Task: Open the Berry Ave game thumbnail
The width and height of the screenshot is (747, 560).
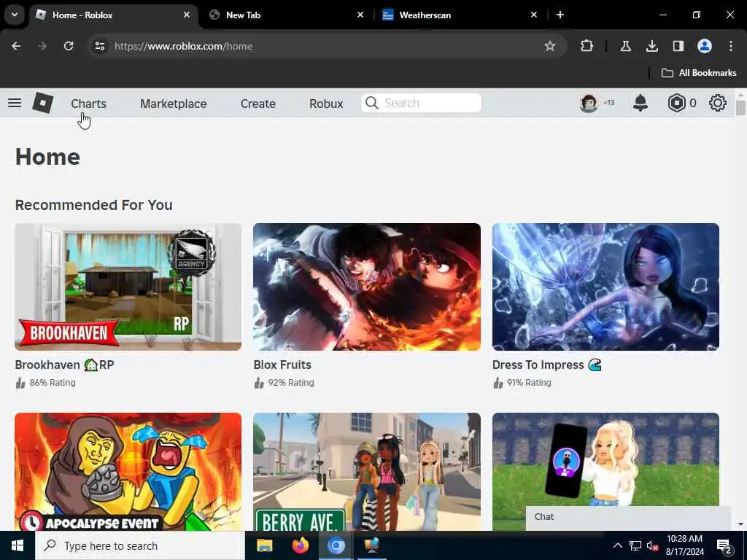Action: 367,472
